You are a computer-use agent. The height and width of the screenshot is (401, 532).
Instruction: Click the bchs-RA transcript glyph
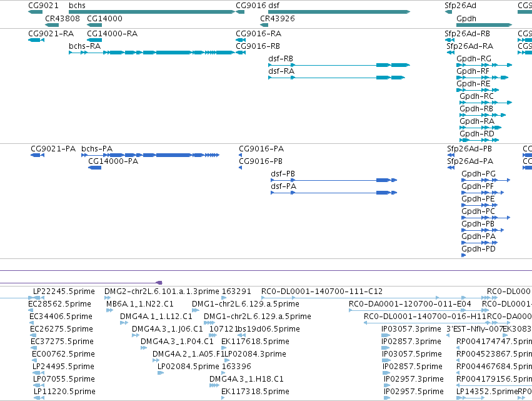(152, 53)
